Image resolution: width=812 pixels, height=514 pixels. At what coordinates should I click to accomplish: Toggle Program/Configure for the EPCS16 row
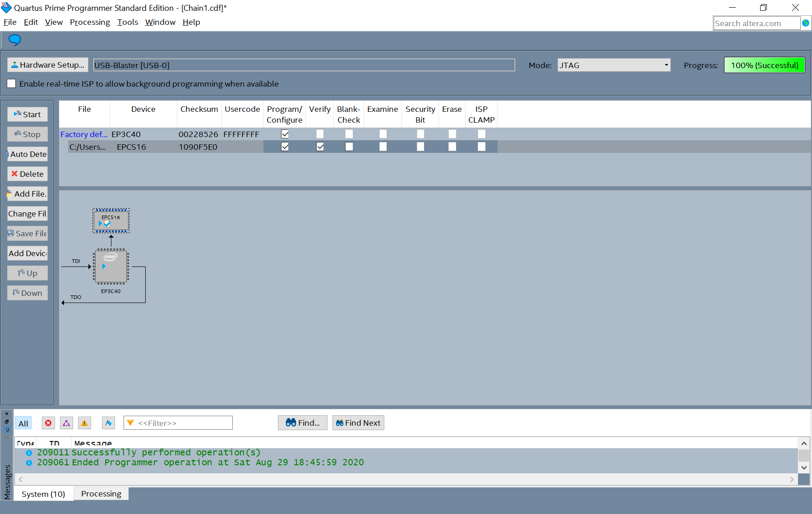pyautogui.click(x=285, y=147)
